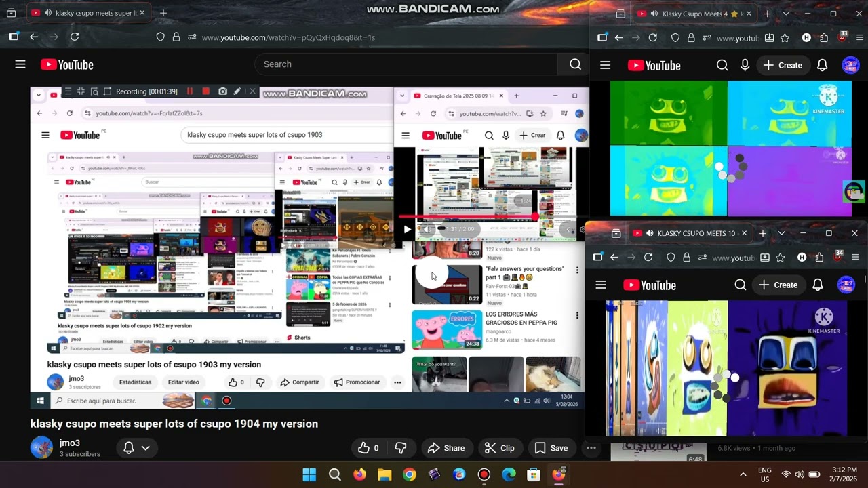Open Firefox application menu in KLASKY CSUPO MEETS 10 window
Image resolution: width=868 pixels, height=488 pixels.
(855, 258)
